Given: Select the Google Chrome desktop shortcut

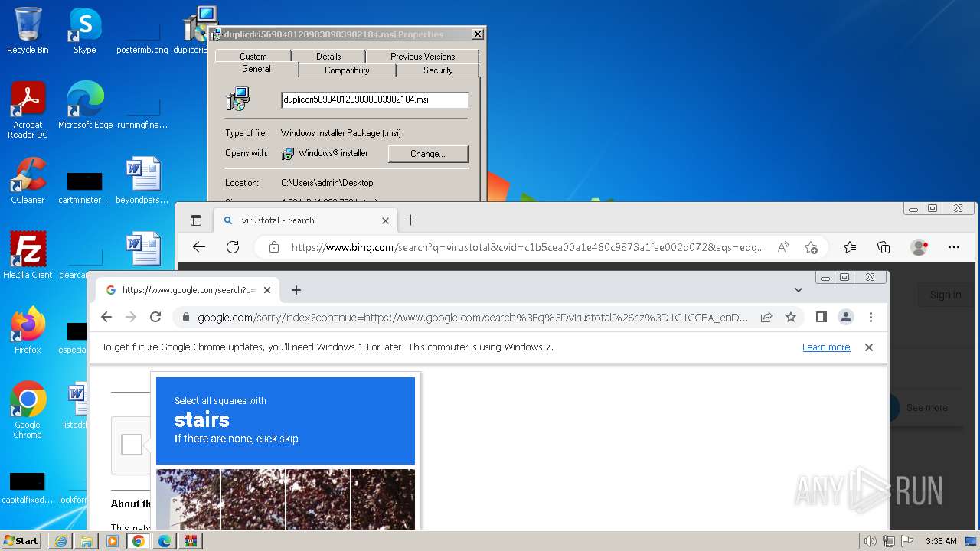Looking at the screenshot, I should pos(28,410).
